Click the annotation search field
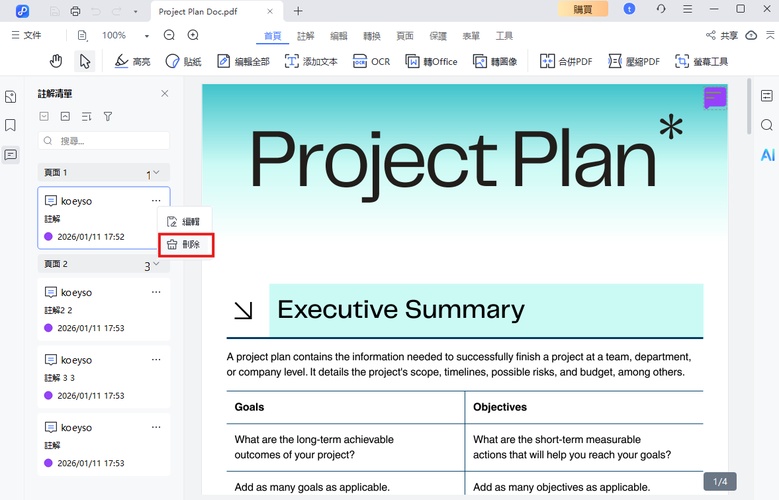 pos(103,141)
